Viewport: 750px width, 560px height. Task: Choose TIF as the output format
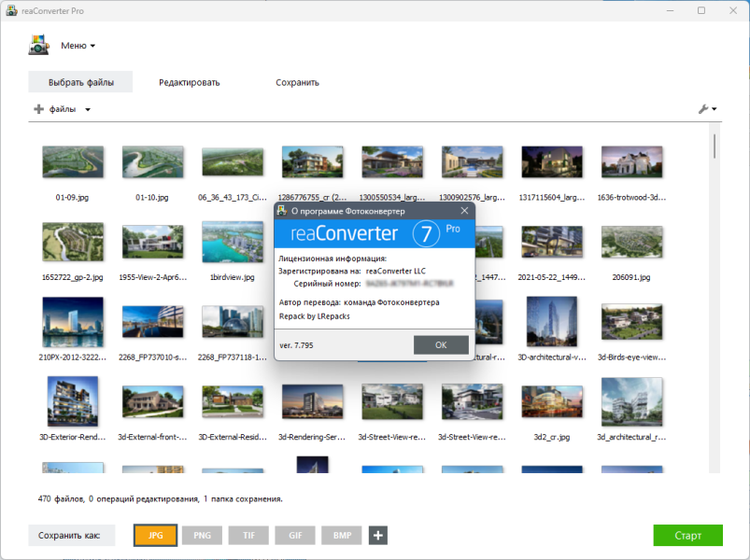248,535
